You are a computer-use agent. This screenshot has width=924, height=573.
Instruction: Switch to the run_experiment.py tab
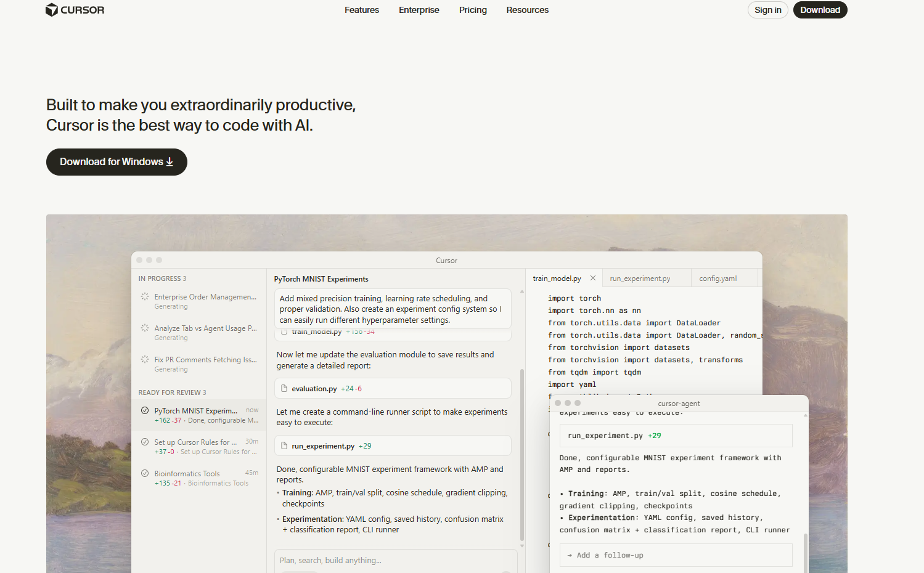[x=640, y=278]
